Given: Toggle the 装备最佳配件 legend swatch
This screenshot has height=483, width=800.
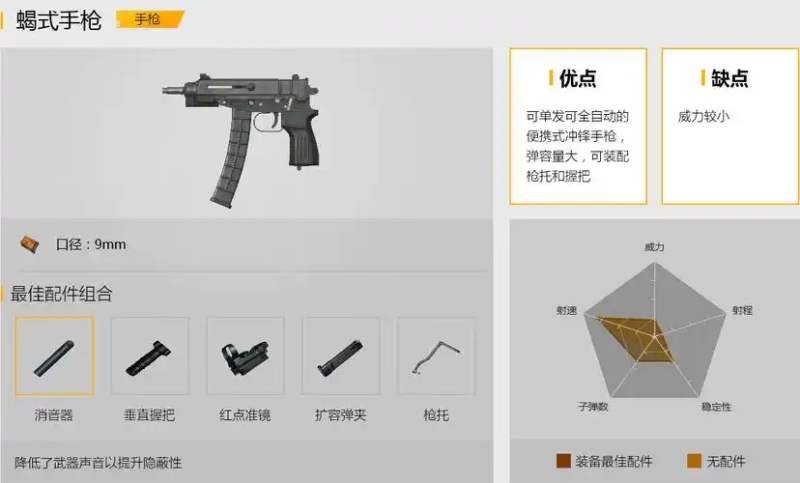Looking at the screenshot, I should (x=563, y=461).
